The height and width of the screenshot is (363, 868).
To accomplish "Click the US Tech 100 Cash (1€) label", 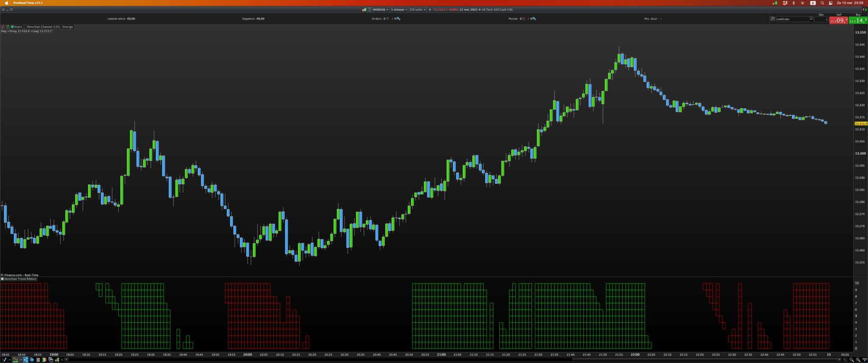I will tap(497, 9).
